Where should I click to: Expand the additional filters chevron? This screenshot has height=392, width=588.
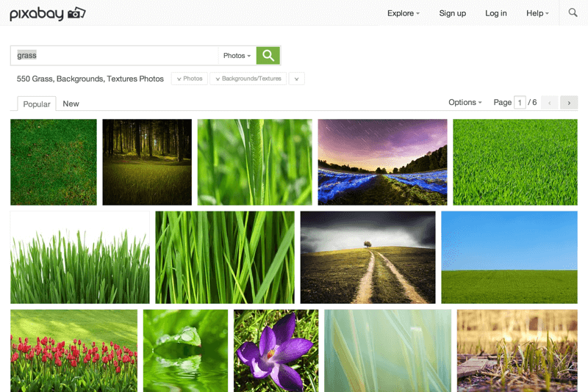[x=297, y=79]
